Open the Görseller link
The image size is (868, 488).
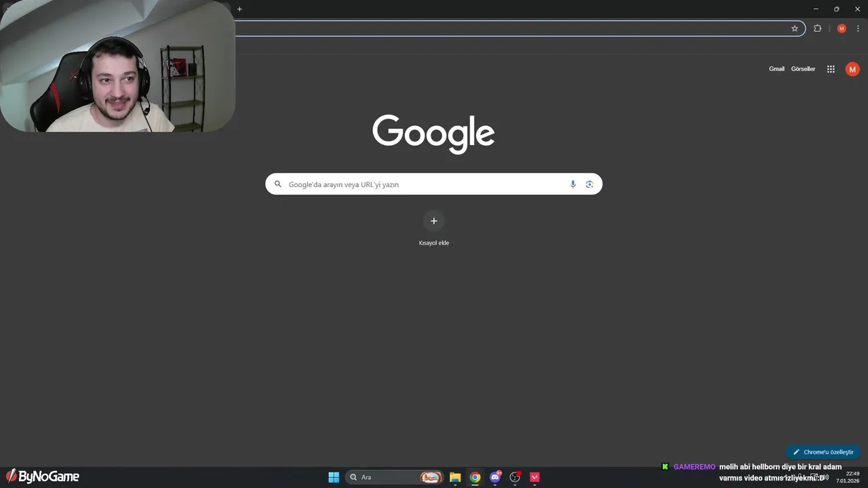click(x=803, y=69)
